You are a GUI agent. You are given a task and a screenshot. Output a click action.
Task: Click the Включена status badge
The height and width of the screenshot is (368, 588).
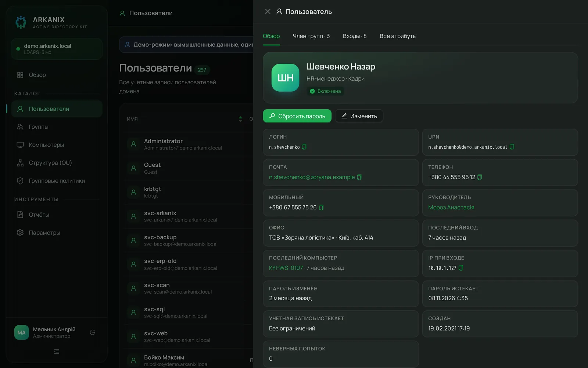point(325,91)
